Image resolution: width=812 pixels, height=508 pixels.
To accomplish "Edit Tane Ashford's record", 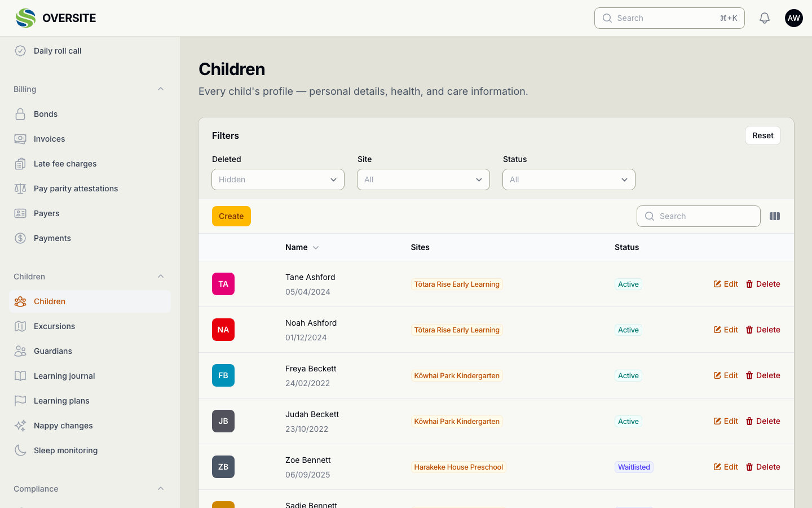I will (x=726, y=284).
